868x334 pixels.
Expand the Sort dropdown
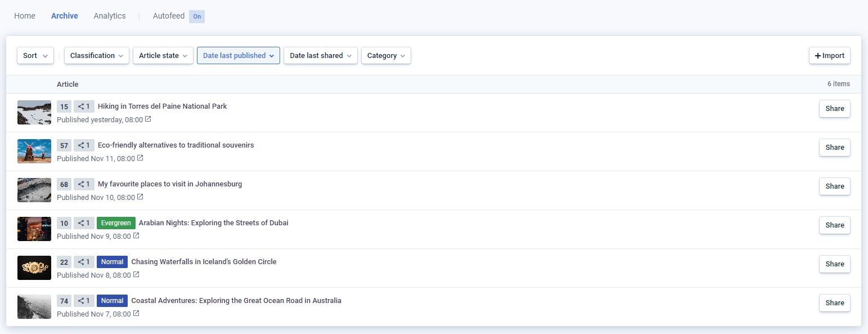(35, 56)
